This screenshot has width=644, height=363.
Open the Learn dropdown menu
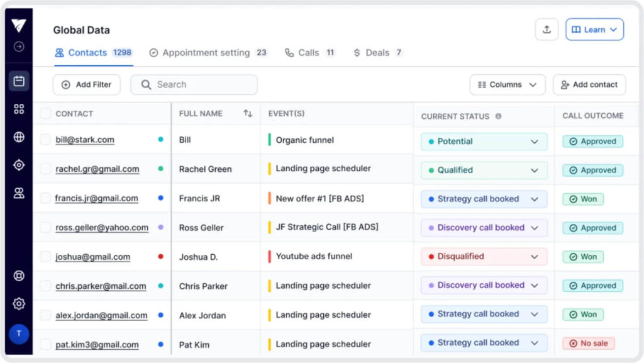point(594,29)
